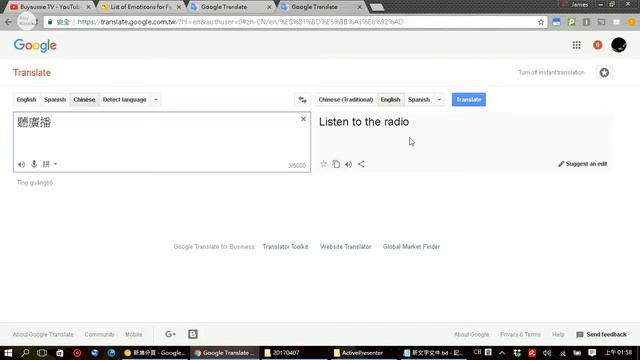This screenshot has width=640, height=360.
Task: Go back in browser history
Action: (x=9, y=22)
